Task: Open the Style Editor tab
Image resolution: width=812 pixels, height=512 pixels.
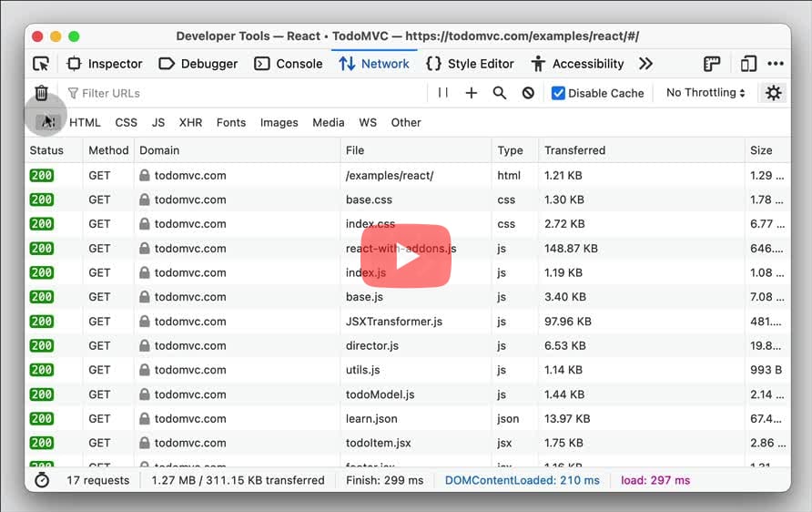Action: click(x=470, y=64)
